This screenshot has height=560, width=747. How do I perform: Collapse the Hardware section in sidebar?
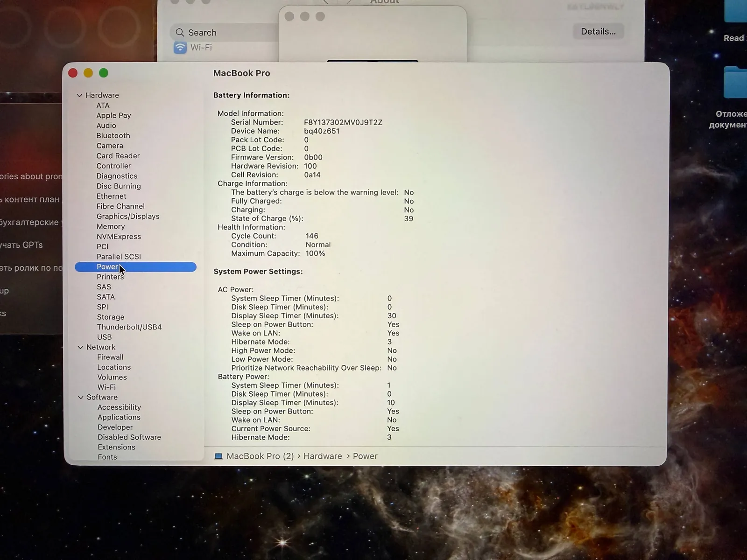(x=79, y=95)
